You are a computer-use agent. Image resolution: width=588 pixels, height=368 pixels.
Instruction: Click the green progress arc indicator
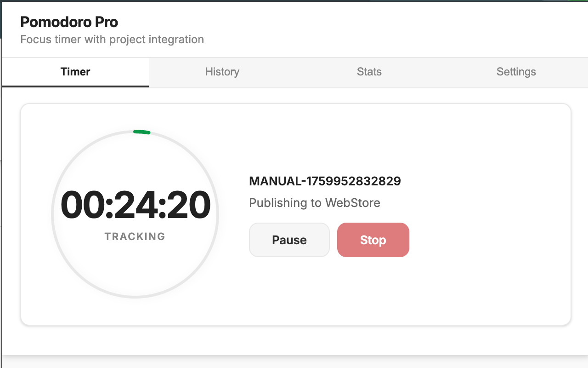(x=141, y=132)
